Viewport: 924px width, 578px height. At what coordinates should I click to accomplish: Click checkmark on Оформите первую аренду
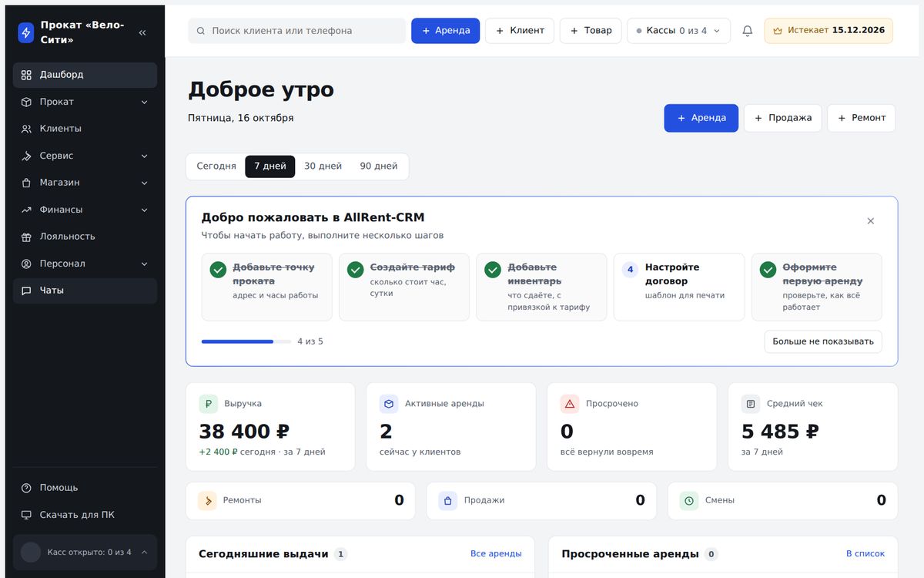(x=768, y=270)
